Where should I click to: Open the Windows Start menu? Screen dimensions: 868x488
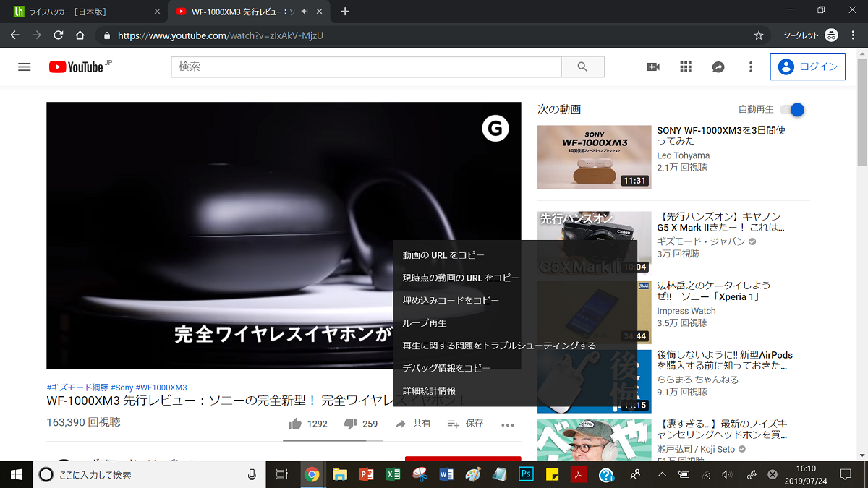pyautogui.click(x=16, y=475)
